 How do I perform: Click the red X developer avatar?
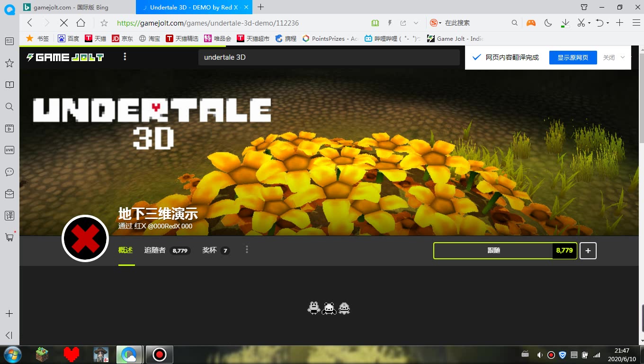85,238
